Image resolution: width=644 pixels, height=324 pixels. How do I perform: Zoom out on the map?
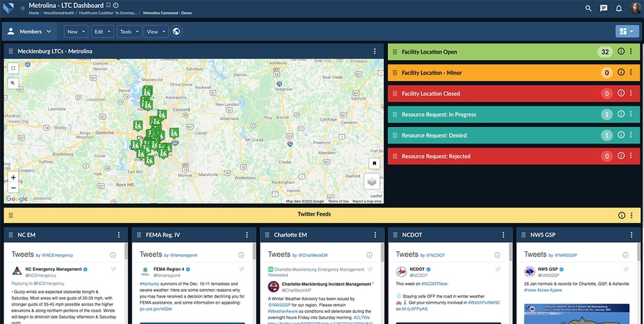pyautogui.click(x=13, y=188)
